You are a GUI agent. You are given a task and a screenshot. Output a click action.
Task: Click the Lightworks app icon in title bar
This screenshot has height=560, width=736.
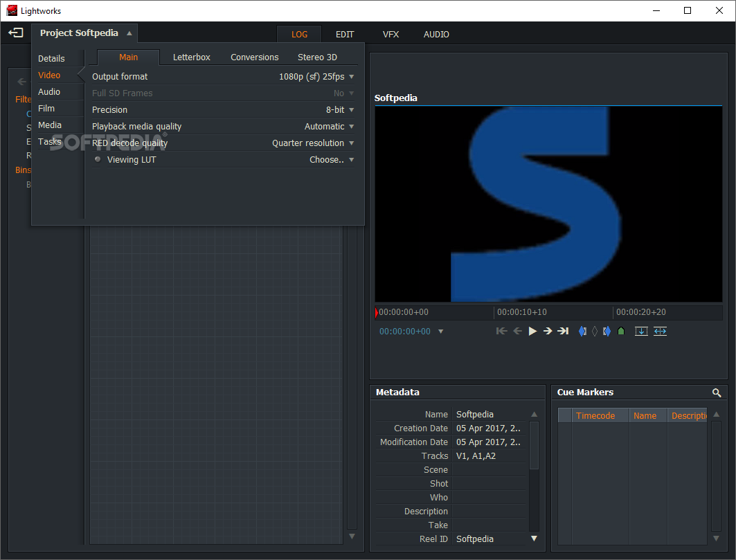click(12, 10)
